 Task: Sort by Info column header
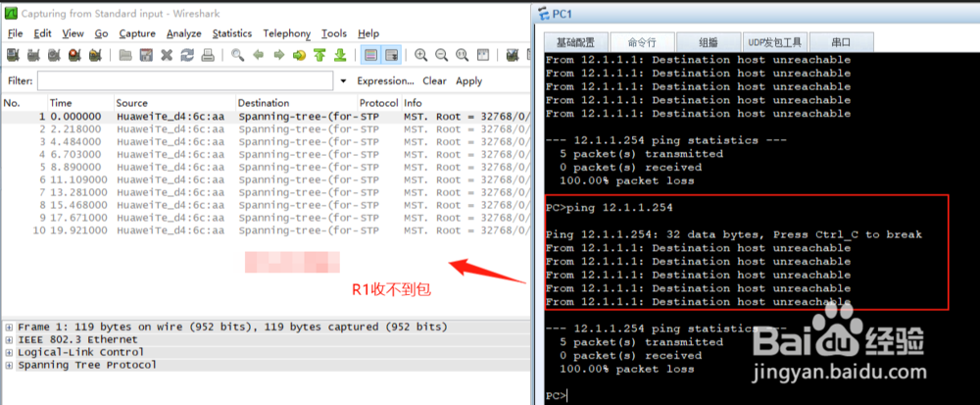click(x=465, y=103)
